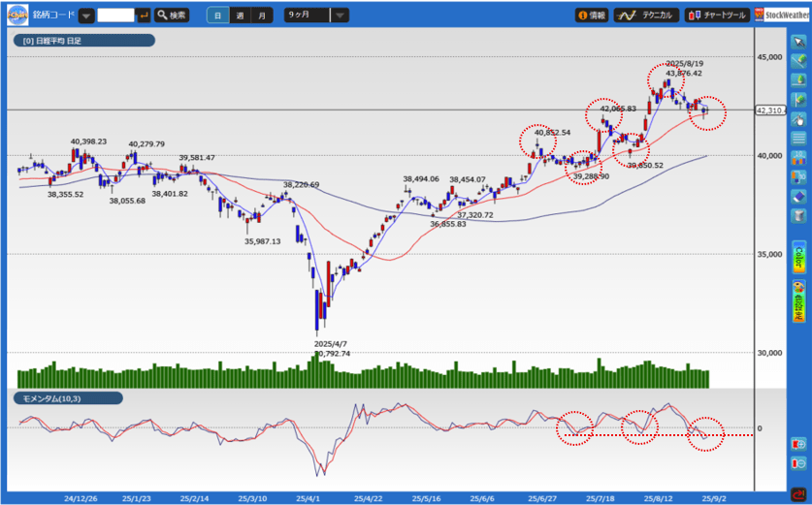The width and height of the screenshot is (812, 505).
Task: Switch chart to monthly (月) candles
Action: [x=262, y=16]
